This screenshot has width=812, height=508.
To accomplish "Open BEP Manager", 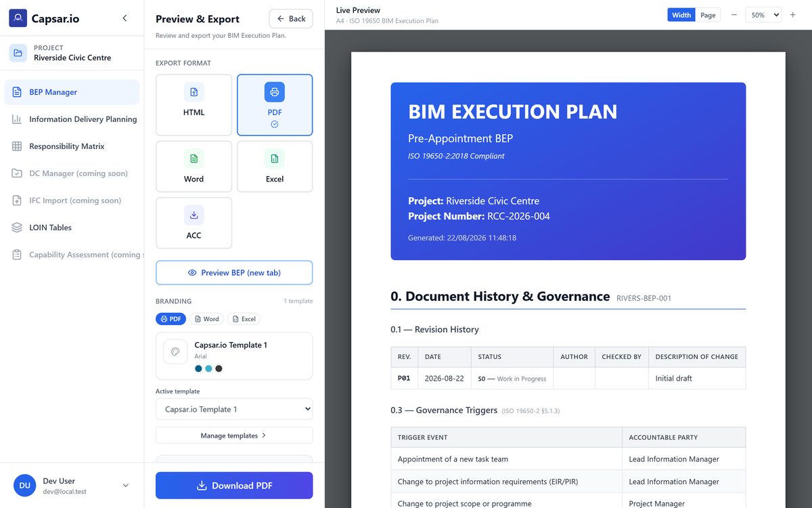I will [x=72, y=92].
